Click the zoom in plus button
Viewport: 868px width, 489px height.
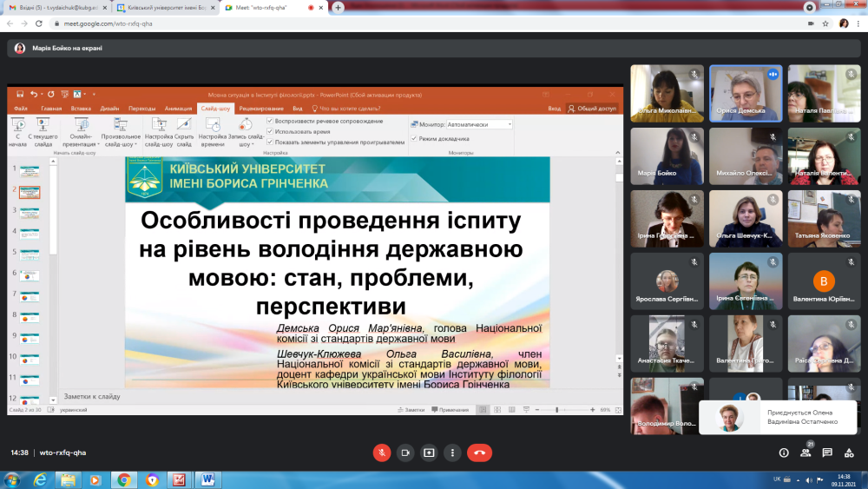pyautogui.click(x=592, y=410)
